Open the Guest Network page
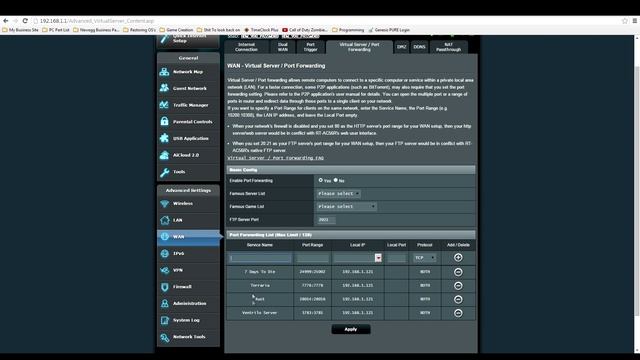The height and width of the screenshot is (360, 640). (x=188, y=88)
